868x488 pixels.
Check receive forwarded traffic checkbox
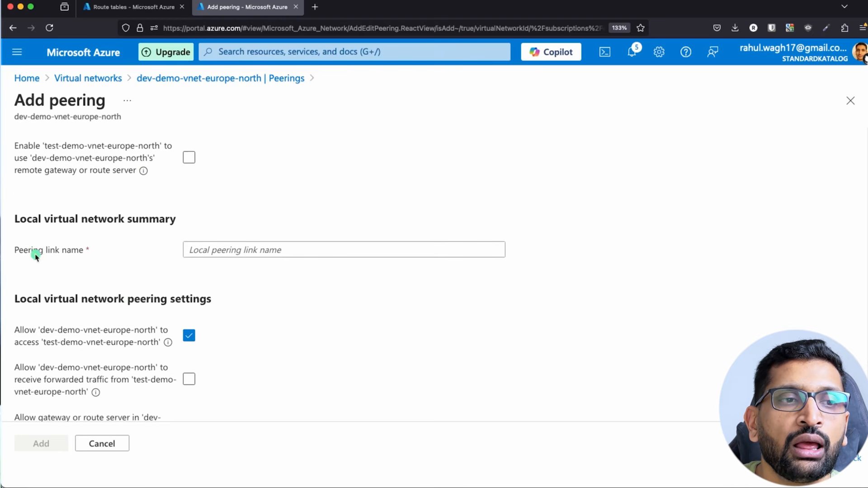(x=189, y=379)
